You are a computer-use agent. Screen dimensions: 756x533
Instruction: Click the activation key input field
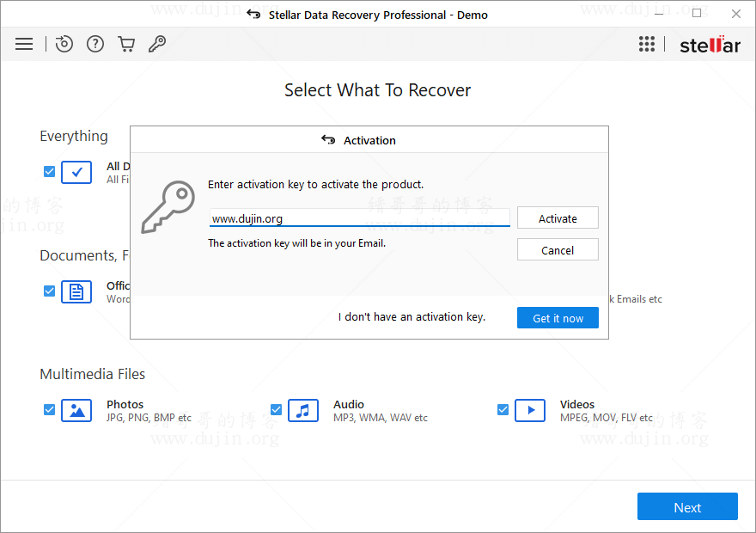click(360, 218)
